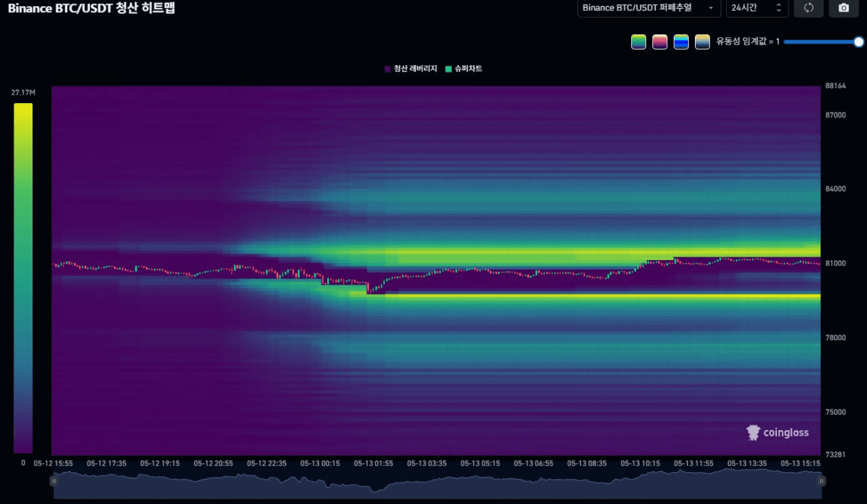Click the 05-12 15:55 time axis label
Screen dimensions: 867x504
point(54,463)
